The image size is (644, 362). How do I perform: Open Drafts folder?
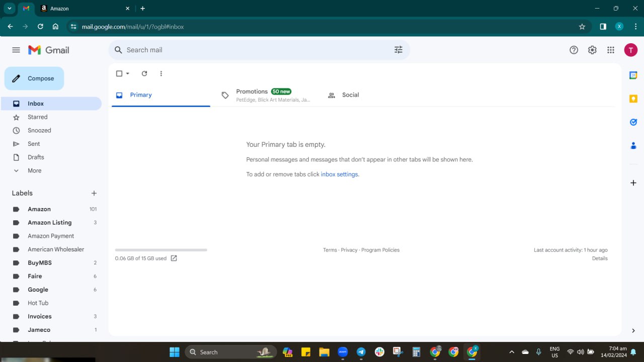[x=51, y=157]
